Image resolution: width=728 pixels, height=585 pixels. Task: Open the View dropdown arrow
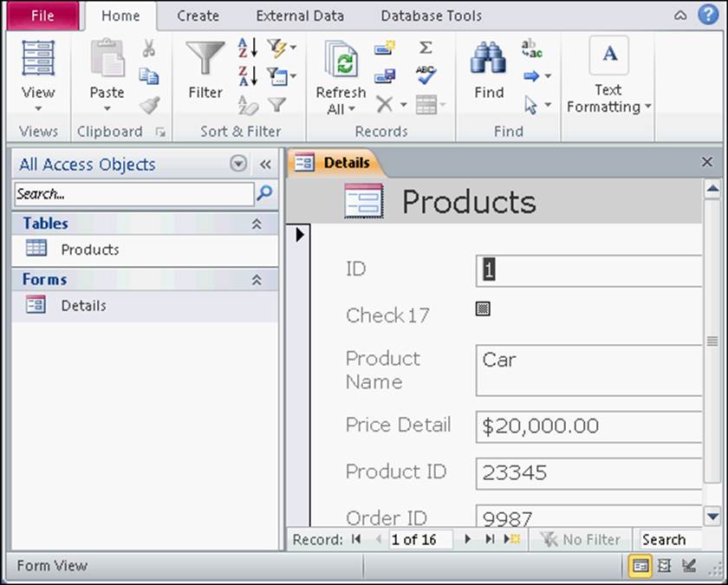click(38, 109)
